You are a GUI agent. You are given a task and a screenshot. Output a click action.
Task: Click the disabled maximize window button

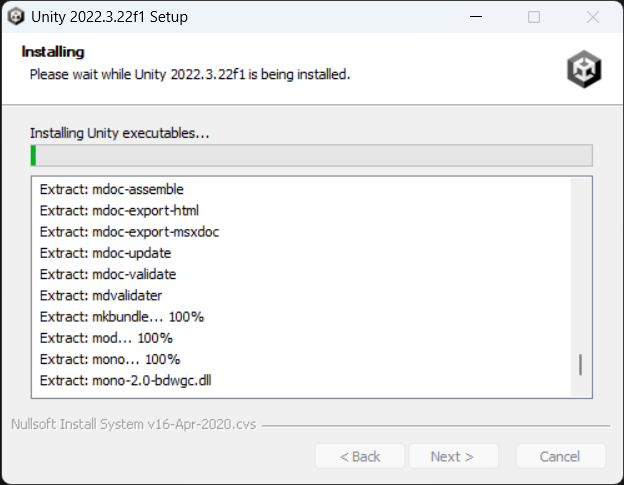tap(534, 17)
